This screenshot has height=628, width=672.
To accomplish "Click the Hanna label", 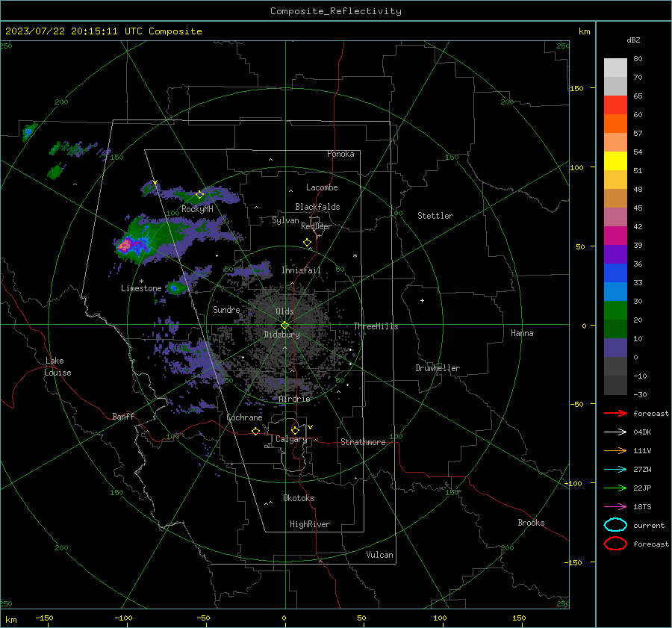I will [522, 333].
